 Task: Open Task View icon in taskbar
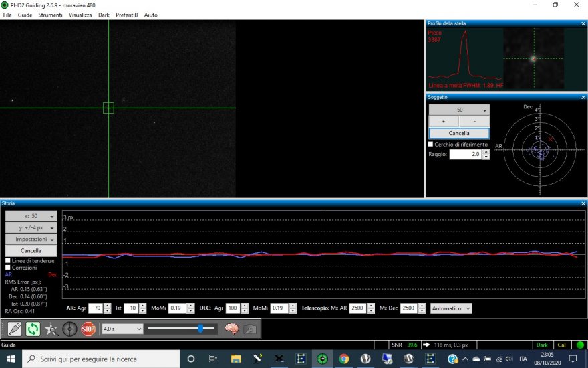pyautogui.click(x=212, y=359)
